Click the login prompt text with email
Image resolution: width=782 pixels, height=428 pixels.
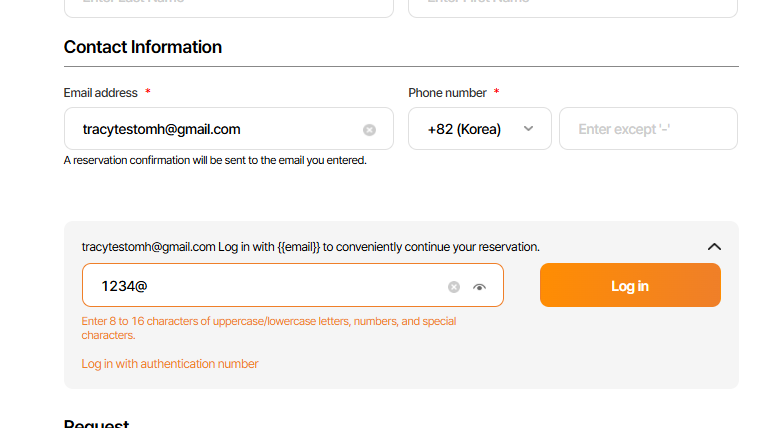click(310, 247)
